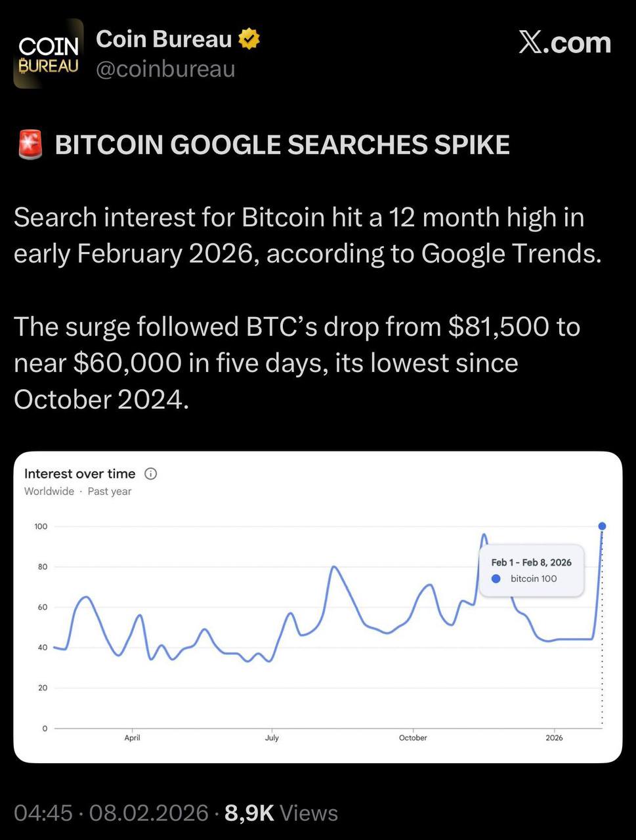The image size is (636, 840).
Task: Open the @coinbureau handle link
Action: (165, 69)
